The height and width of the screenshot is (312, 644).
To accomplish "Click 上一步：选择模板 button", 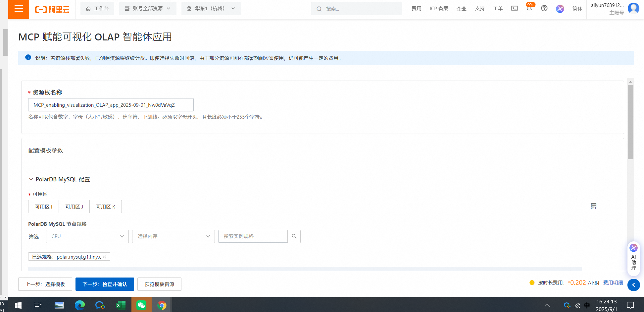I will click(x=45, y=284).
